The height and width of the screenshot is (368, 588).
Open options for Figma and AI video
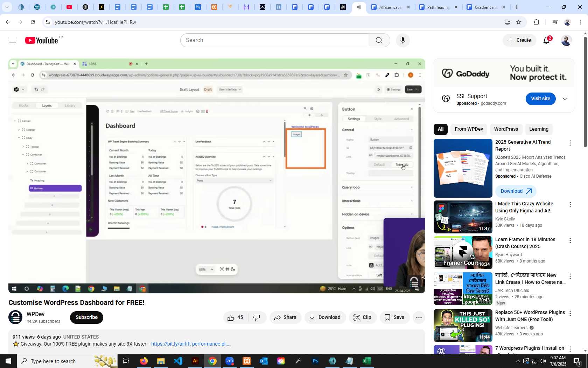coord(570,205)
